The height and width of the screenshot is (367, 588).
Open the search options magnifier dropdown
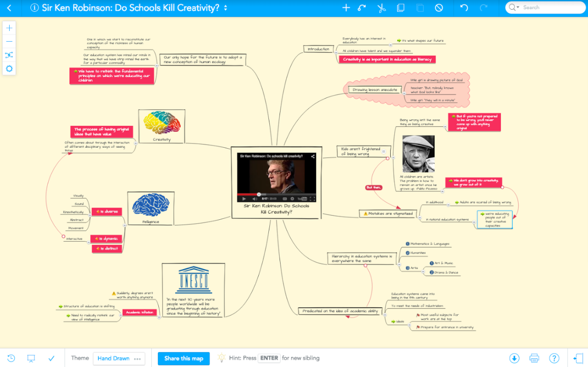(514, 8)
